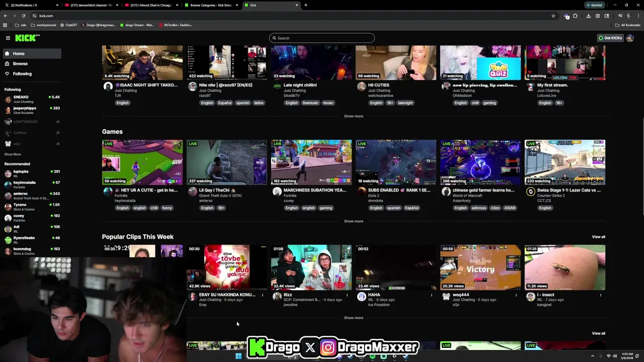The width and height of the screenshot is (644, 362).
Task: Open amierxo in Recommended list
Action: click(32, 196)
